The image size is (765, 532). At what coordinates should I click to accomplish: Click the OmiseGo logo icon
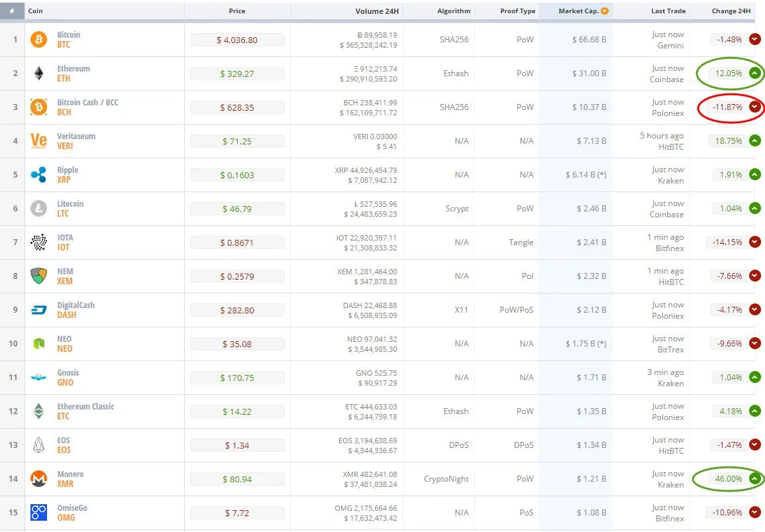click(38, 513)
